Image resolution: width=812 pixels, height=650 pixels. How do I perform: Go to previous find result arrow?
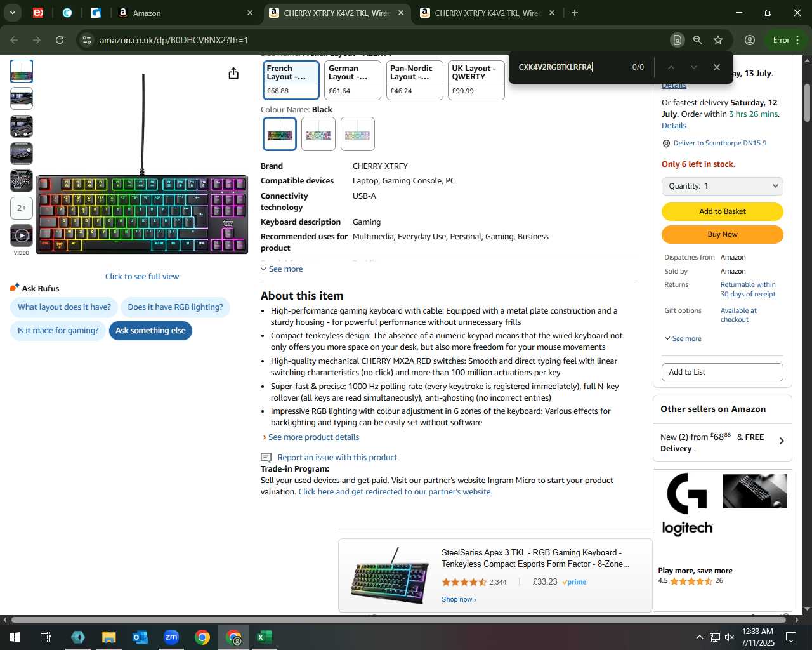point(671,67)
